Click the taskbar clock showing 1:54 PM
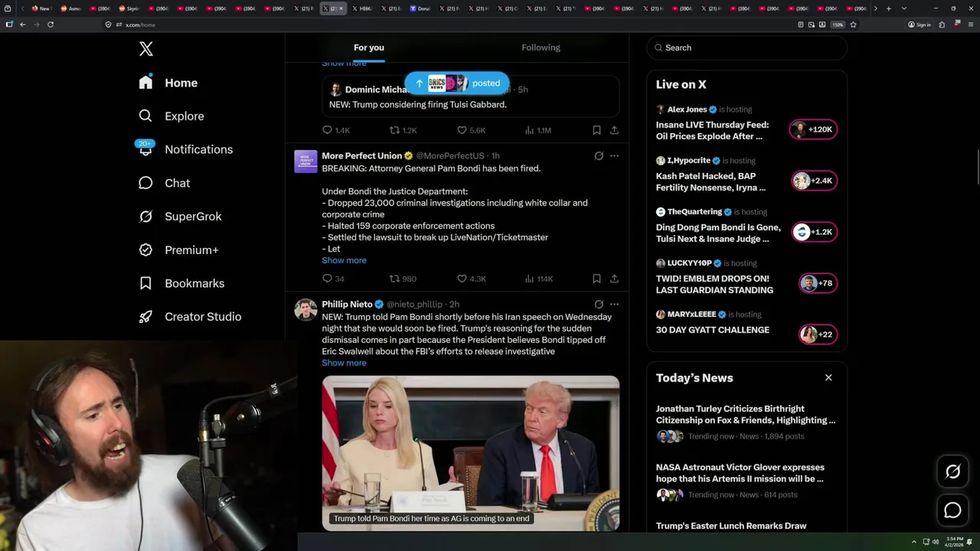 tap(955, 542)
